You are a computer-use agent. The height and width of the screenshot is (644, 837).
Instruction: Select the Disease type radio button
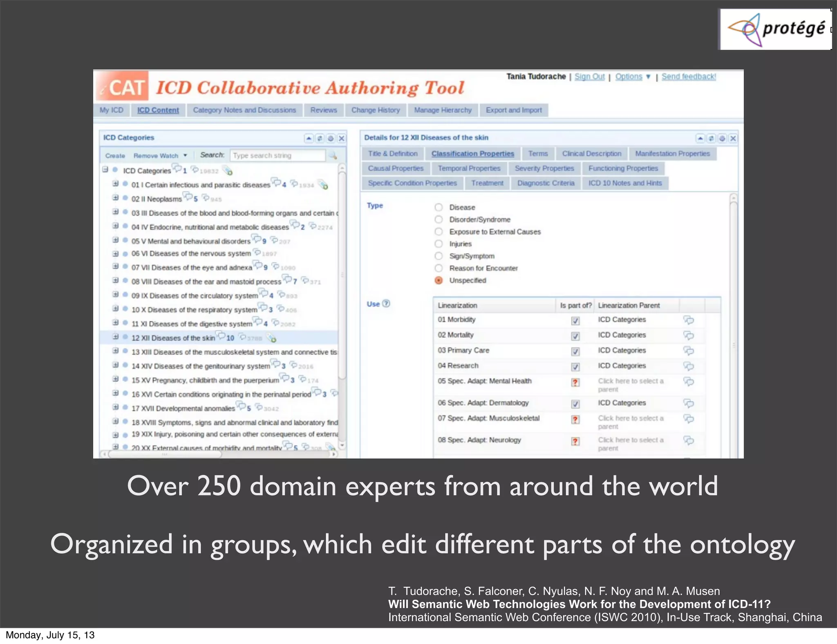click(439, 207)
